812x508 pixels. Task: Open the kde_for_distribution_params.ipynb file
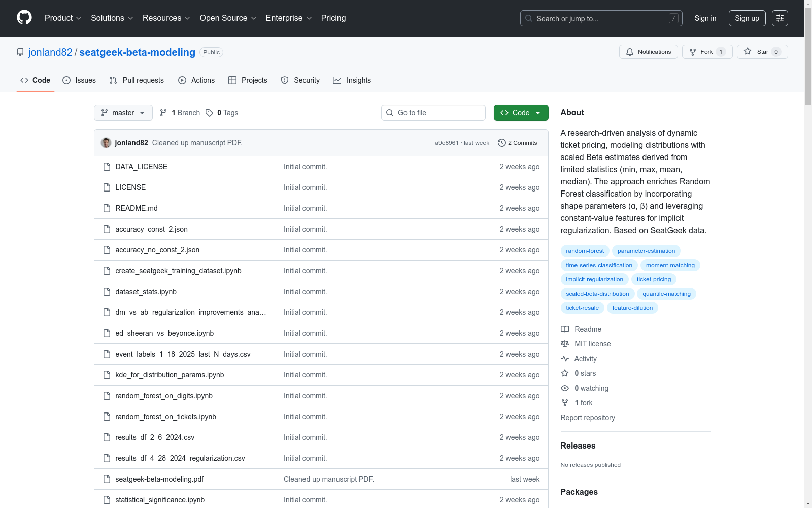coord(170,375)
